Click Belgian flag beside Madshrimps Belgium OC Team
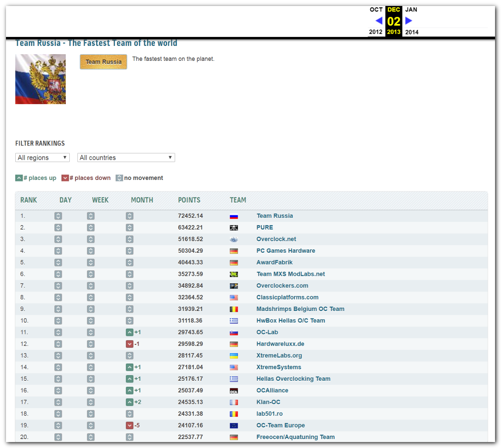This screenshot has height=448, width=501. [234, 309]
